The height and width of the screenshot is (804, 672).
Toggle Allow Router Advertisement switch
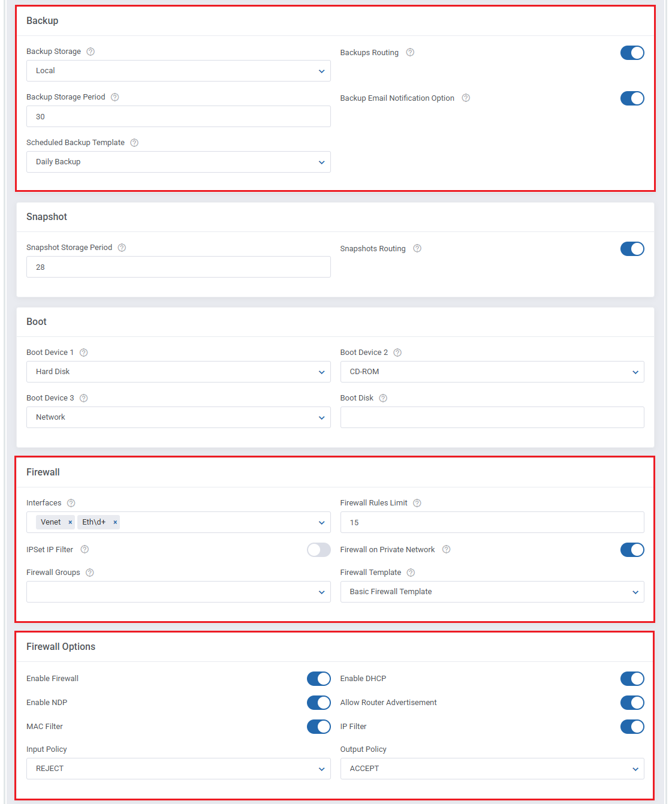(632, 703)
